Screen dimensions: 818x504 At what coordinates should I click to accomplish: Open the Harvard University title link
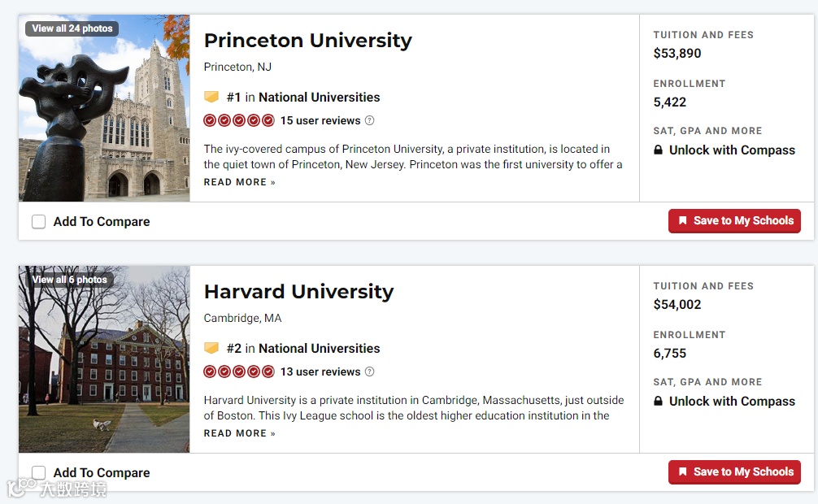pos(298,292)
